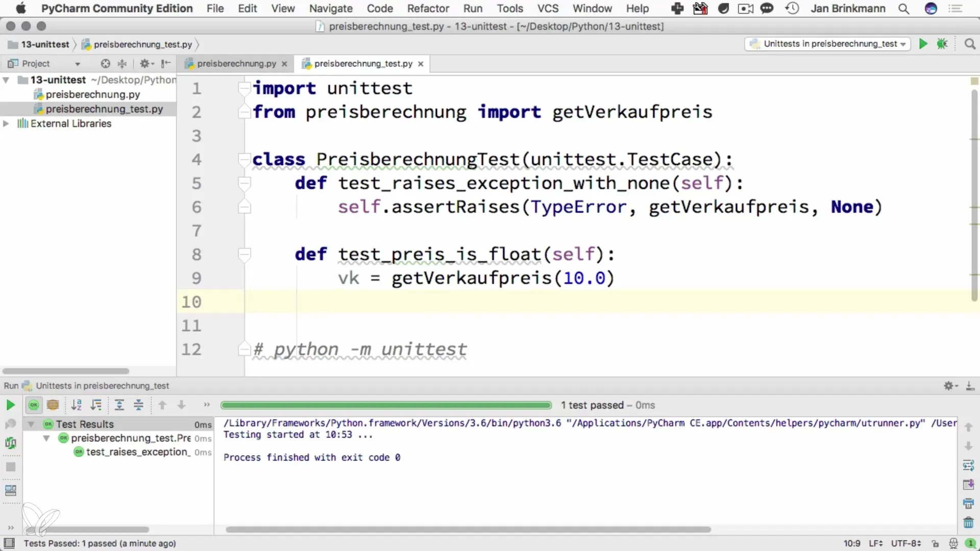This screenshot has height=551, width=980.
Task: Click green test progress bar
Action: [x=386, y=405]
